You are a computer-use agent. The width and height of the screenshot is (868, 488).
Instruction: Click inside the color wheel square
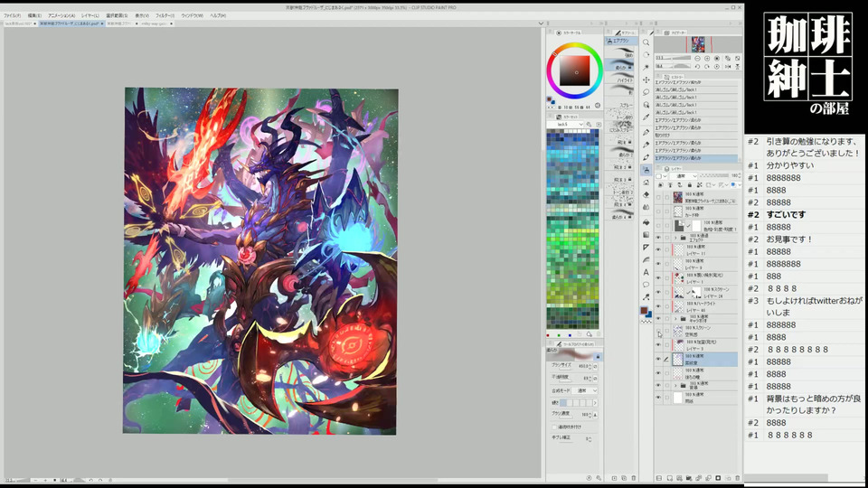pyautogui.click(x=573, y=70)
